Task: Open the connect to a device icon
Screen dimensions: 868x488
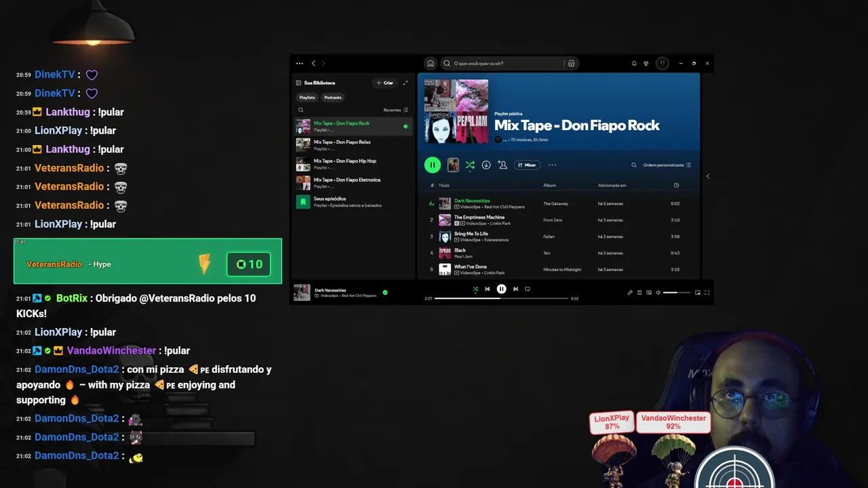Action: pos(649,293)
